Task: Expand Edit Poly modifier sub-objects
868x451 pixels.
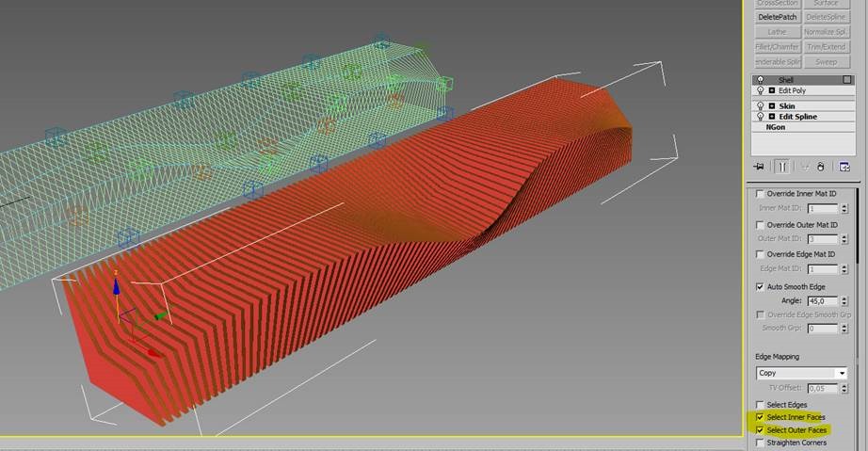Action: click(x=772, y=90)
